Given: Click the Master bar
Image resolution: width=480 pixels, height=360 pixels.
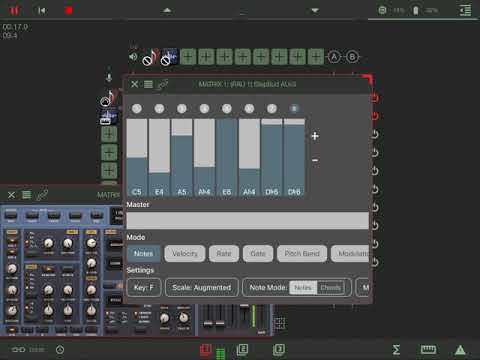Looking at the screenshot, I should 247,220.
